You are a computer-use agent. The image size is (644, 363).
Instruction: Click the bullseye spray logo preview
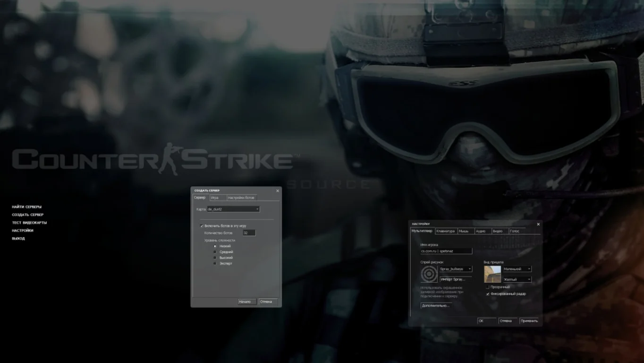pos(429,274)
